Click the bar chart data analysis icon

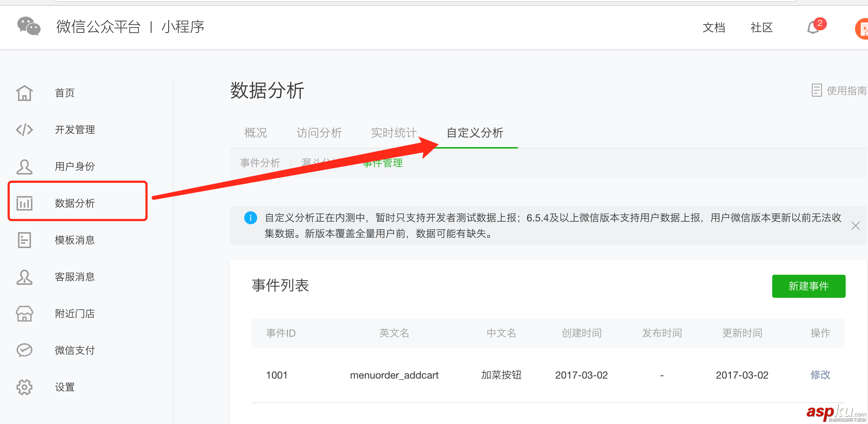(24, 203)
